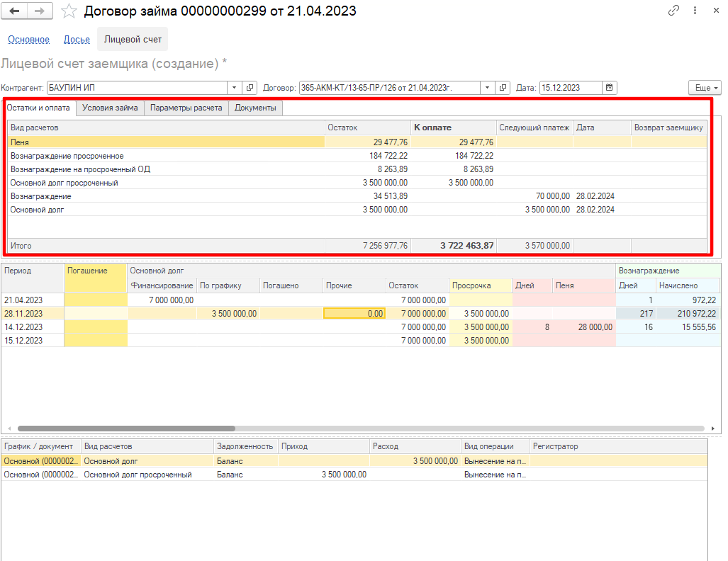728x561 pixels.
Task: Click the scrollbar left arrow
Action: click(9, 429)
